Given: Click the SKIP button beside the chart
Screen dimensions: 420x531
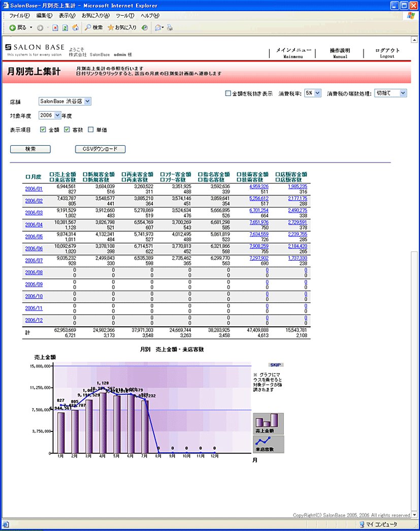Looking at the screenshot, I should [x=276, y=365].
